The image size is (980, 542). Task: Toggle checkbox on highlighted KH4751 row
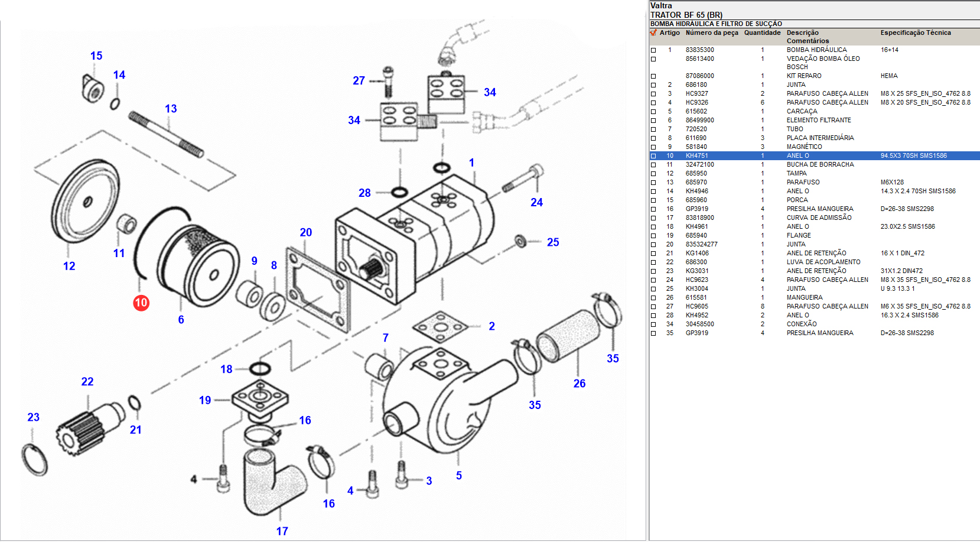pos(653,156)
